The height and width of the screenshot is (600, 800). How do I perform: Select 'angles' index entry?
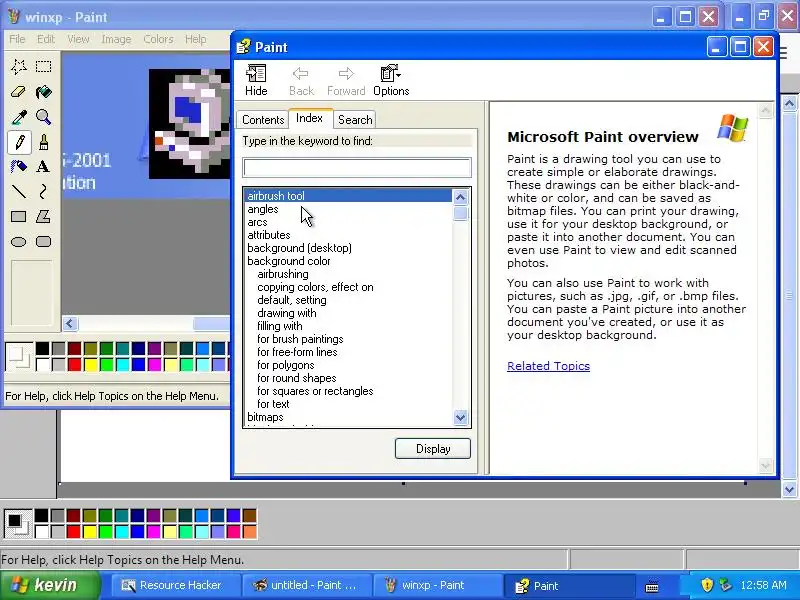click(348, 209)
